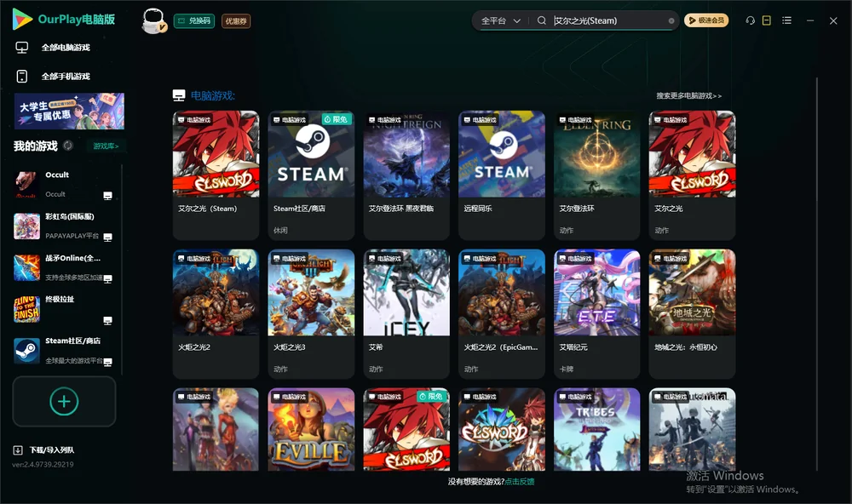The height and width of the screenshot is (504, 852).
Task: Click the 战矛Online game icon
Action: 26,267
